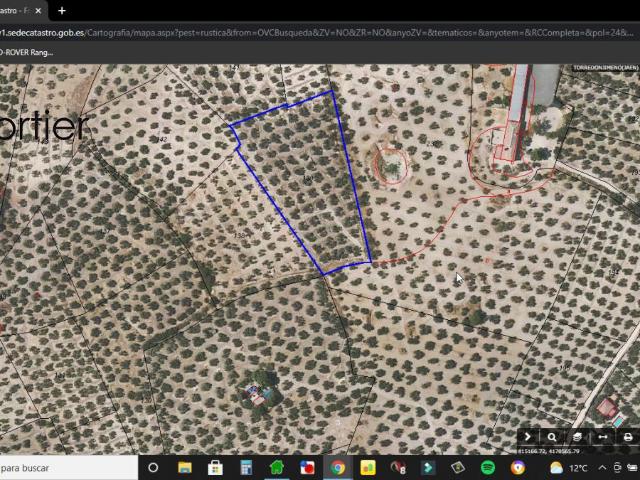The height and width of the screenshot is (480, 640).
Task: Close the Catastro browser tab
Action: (x=38, y=11)
